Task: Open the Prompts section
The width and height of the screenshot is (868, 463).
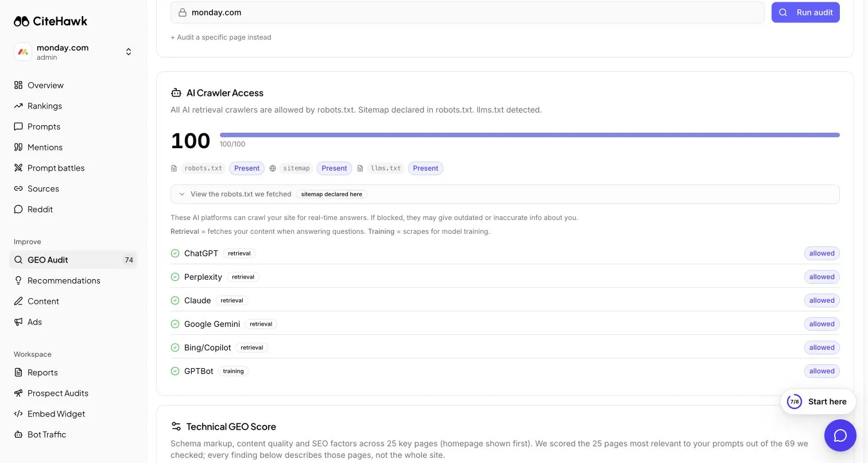Action: pos(73,126)
